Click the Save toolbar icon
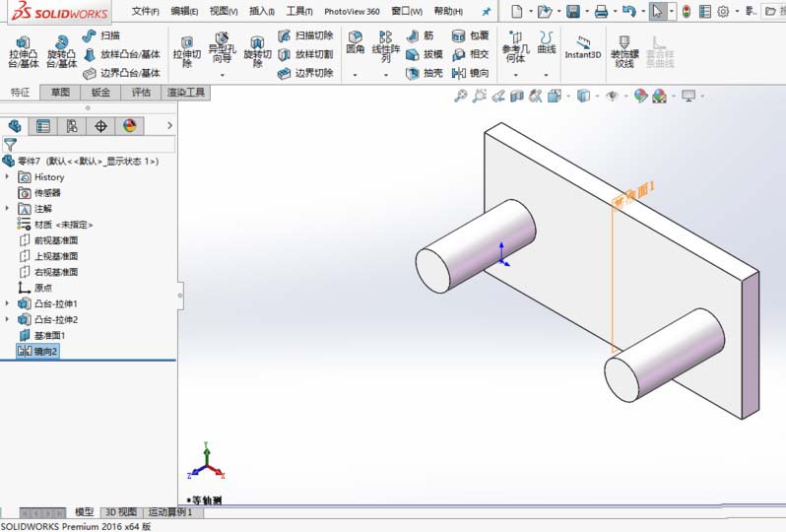This screenshot has height=532, width=786. click(573, 11)
